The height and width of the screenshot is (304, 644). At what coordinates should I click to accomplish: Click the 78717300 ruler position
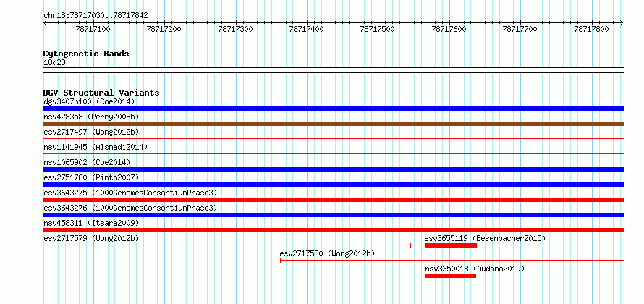tap(235, 29)
